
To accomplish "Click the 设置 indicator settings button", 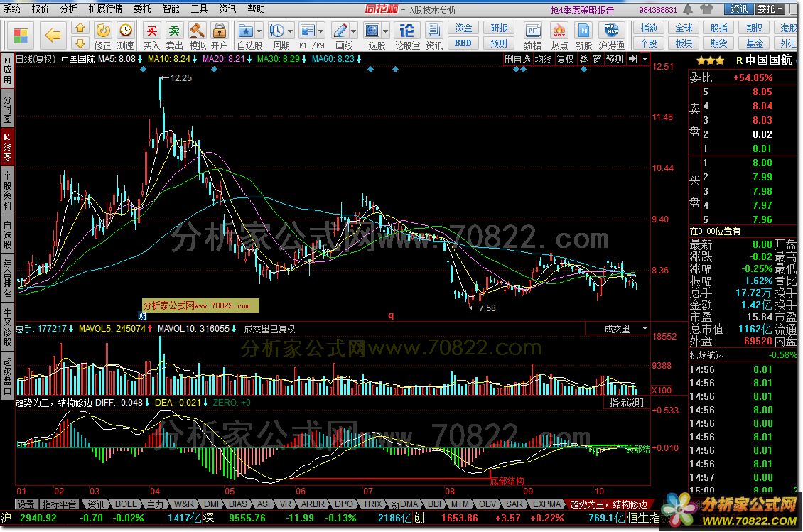I will point(26,504).
